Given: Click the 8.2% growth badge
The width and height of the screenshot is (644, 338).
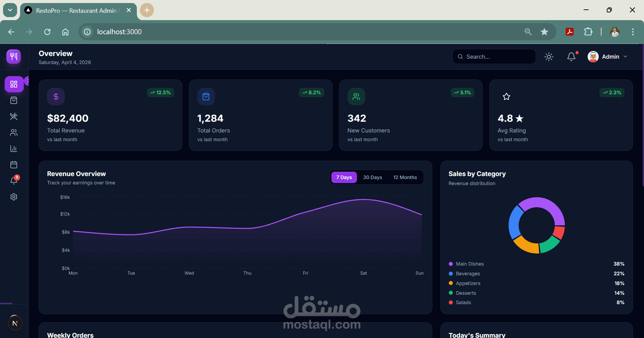Looking at the screenshot, I should click(x=312, y=93).
